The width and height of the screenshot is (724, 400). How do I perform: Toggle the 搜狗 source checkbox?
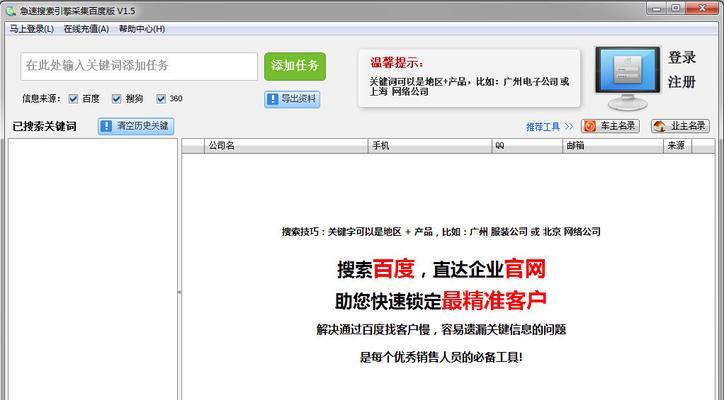click(116, 99)
